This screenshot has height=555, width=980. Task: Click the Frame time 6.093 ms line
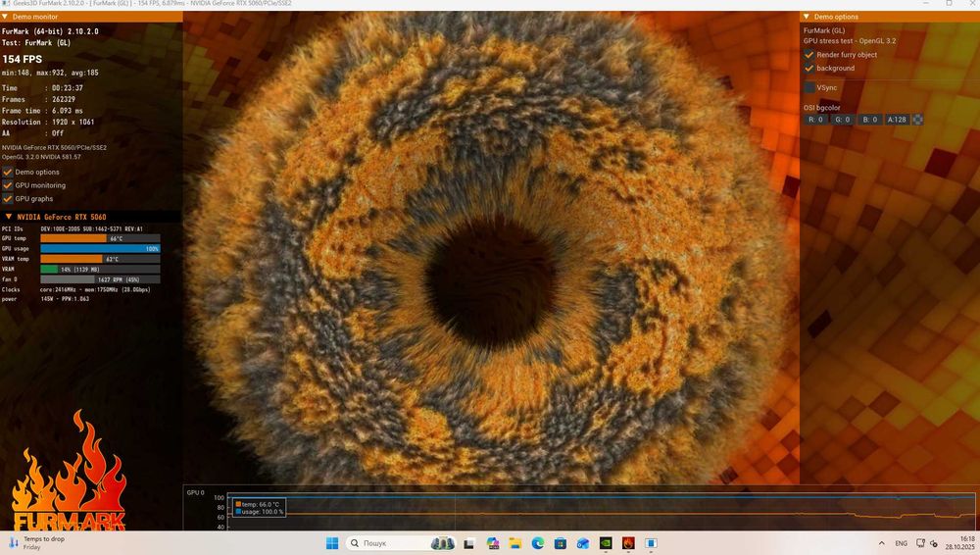pos(42,111)
